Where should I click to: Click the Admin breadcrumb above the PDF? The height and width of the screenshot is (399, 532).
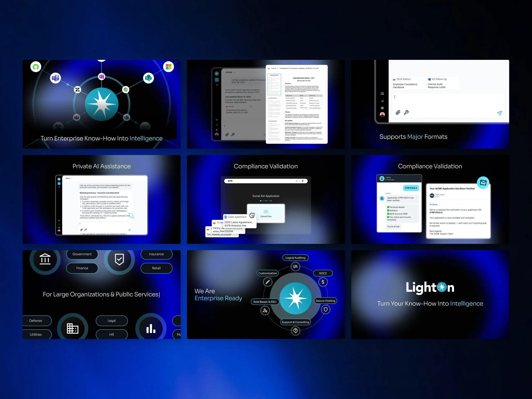pyautogui.click(x=274, y=68)
